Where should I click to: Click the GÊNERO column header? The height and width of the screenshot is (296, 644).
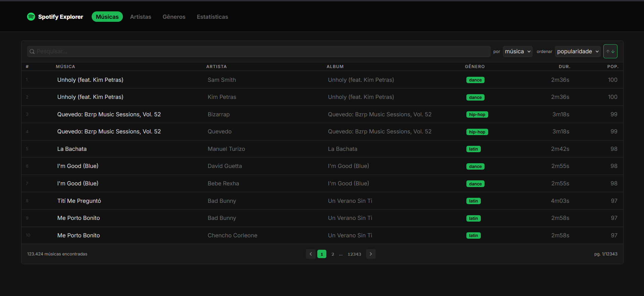(475, 67)
